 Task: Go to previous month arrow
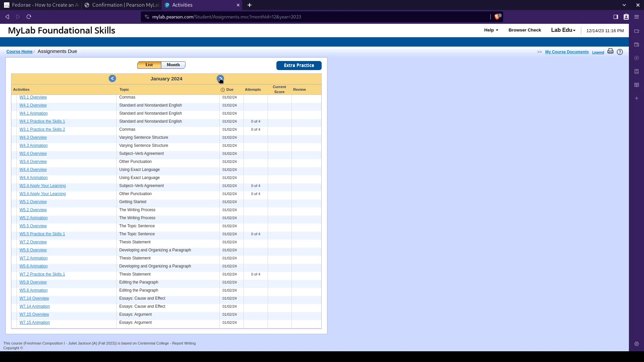(x=112, y=78)
